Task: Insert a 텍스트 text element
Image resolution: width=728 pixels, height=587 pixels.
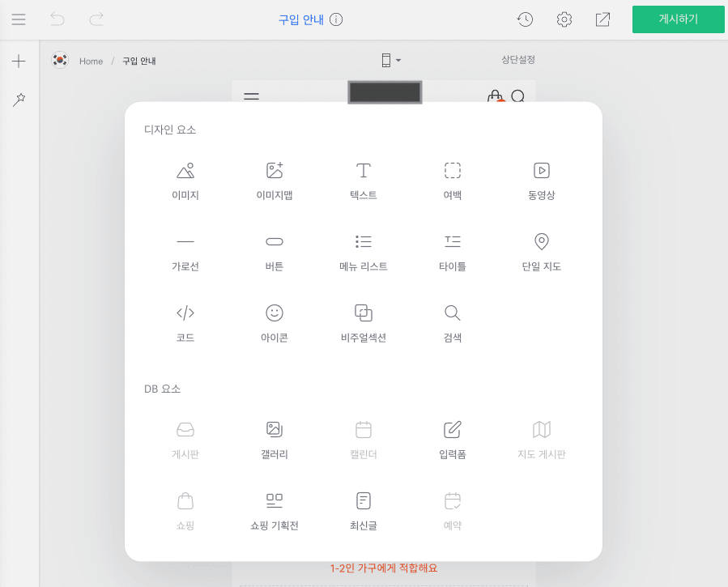Action: [364, 181]
